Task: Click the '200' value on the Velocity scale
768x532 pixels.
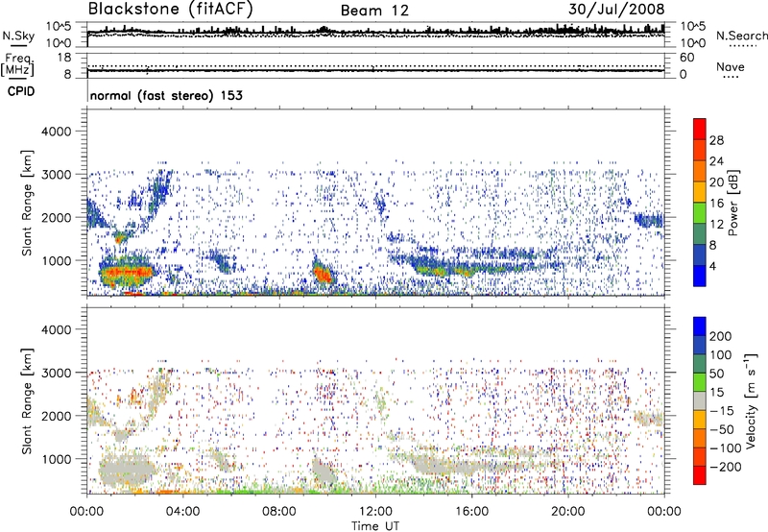Action: [721, 336]
